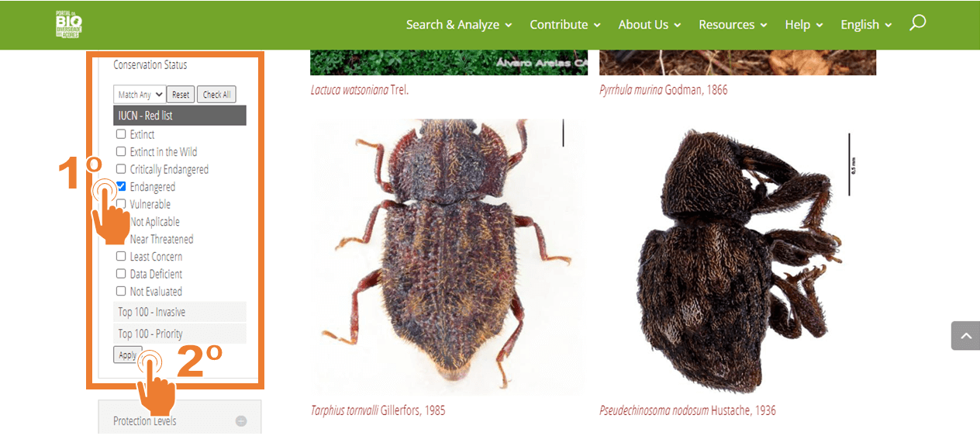This screenshot has width=980, height=436.
Task: Open the Search & Analyze menu
Action: tap(459, 25)
